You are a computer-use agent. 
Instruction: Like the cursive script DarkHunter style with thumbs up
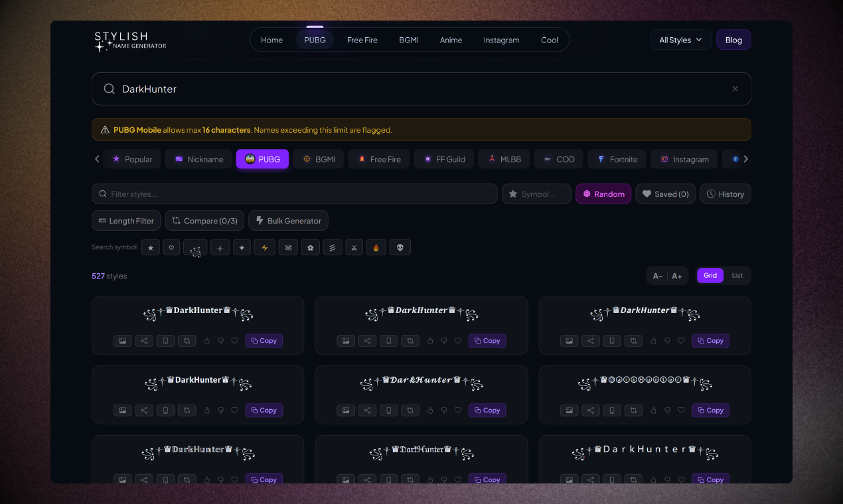pyautogui.click(x=430, y=410)
